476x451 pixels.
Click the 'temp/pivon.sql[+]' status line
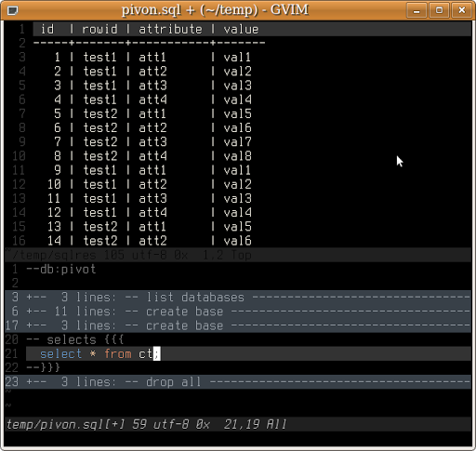(x=238, y=424)
